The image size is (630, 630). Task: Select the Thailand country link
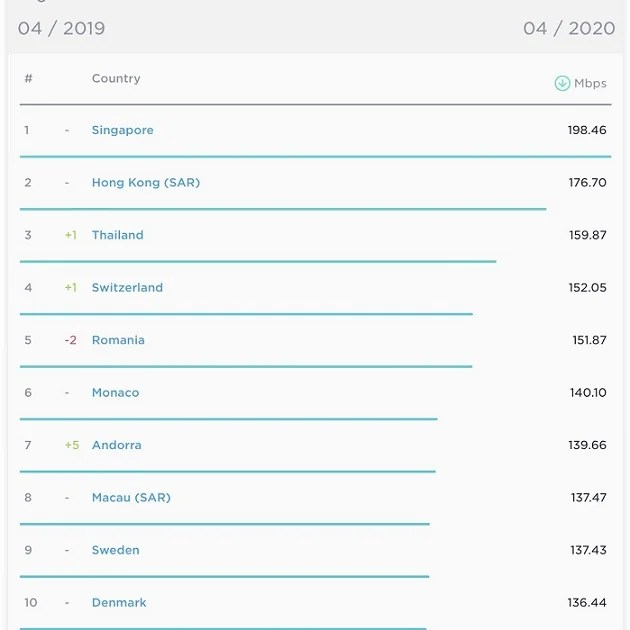click(x=117, y=235)
